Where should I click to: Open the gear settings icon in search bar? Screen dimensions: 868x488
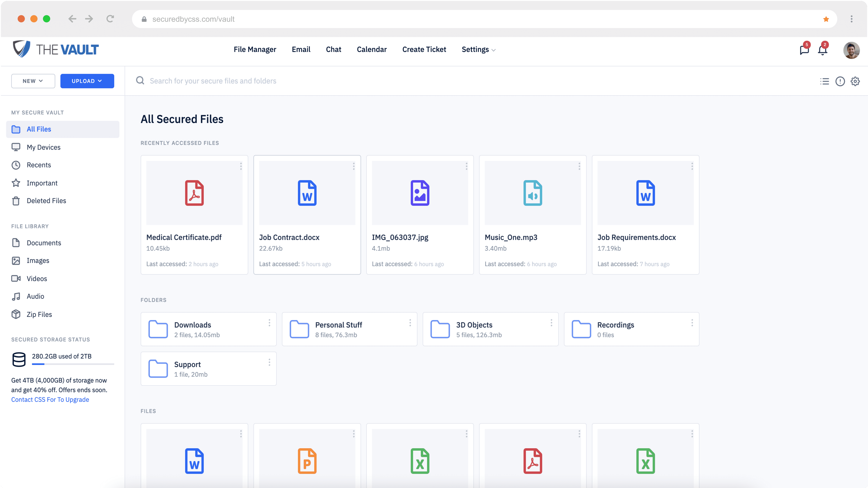pyautogui.click(x=855, y=81)
